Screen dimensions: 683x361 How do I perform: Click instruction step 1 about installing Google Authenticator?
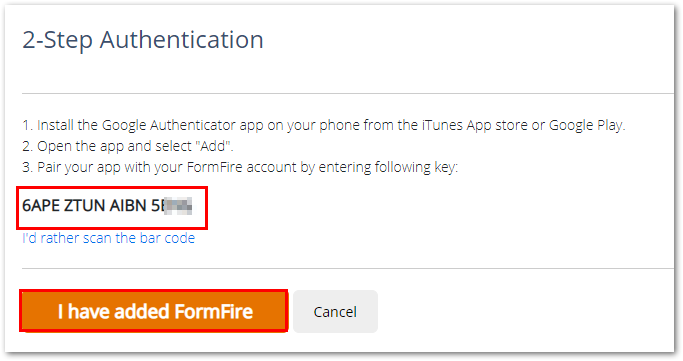pyautogui.click(x=324, y=125)
